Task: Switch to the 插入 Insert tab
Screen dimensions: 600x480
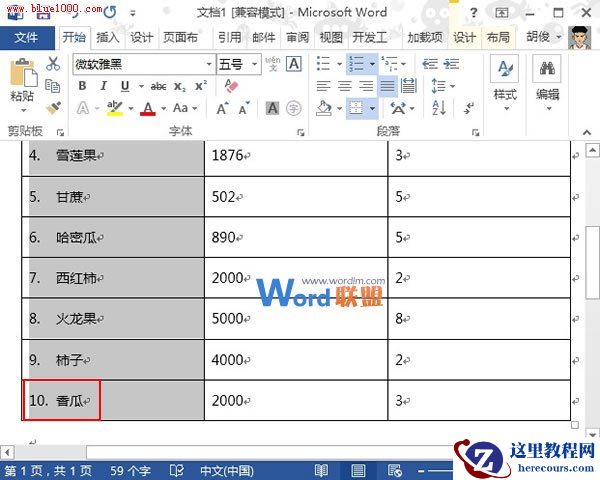Action: point(108,38)
